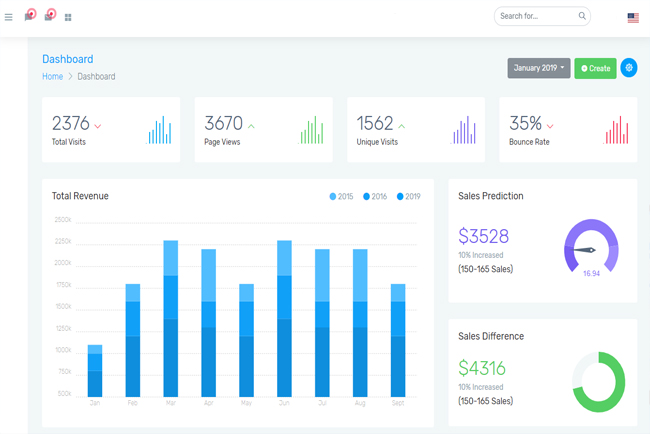Viewport: 650px width, 434px height.
Task: Toggle the 2016 legend series
Action: click(x=375, y=197)
